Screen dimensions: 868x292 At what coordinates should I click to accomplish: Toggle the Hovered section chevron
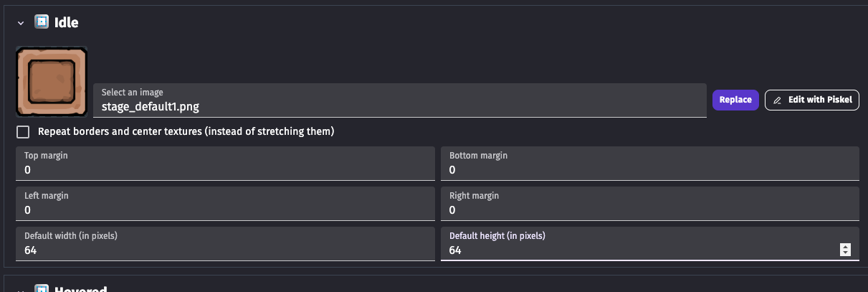pos(21,290)
